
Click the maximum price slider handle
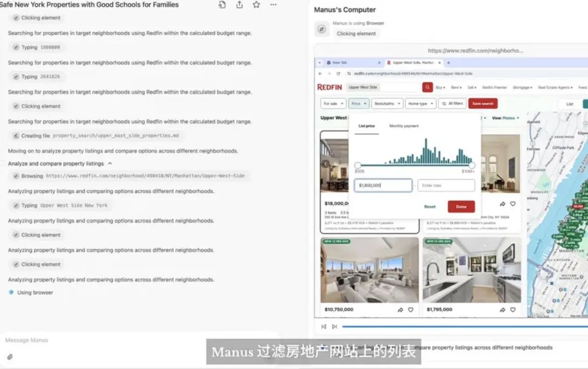[471, 165]
